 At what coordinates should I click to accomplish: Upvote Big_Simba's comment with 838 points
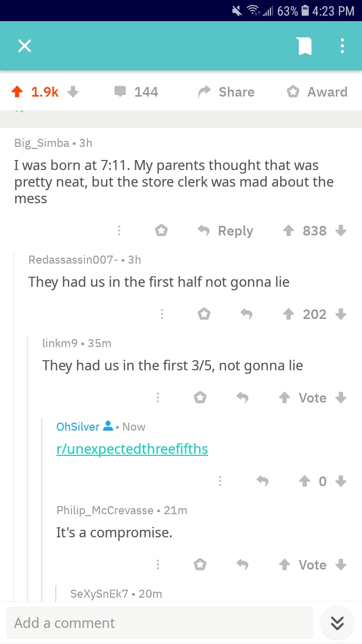point(289,231)
